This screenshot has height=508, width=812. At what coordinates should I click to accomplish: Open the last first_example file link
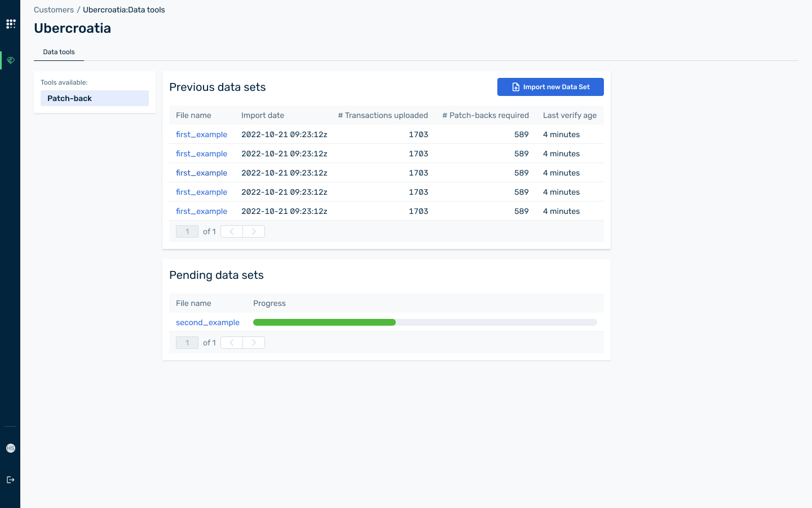[201, 211]
